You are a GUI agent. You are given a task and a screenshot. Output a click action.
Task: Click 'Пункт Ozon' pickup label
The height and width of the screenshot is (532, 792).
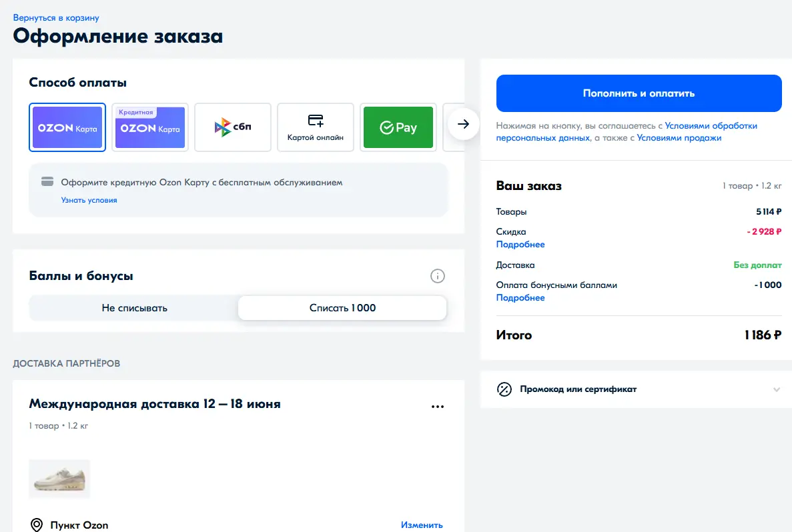79,525
